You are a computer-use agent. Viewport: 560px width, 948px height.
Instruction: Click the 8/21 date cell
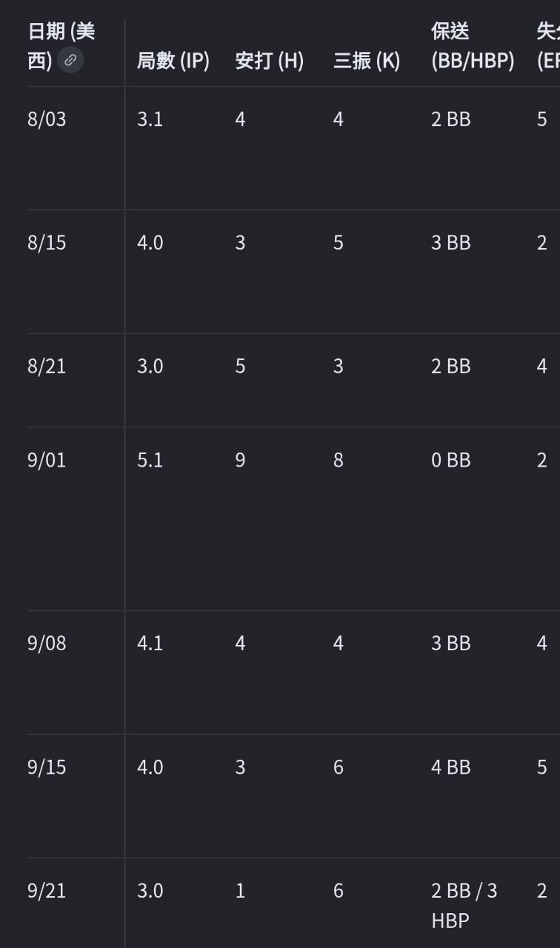(47, 367)
